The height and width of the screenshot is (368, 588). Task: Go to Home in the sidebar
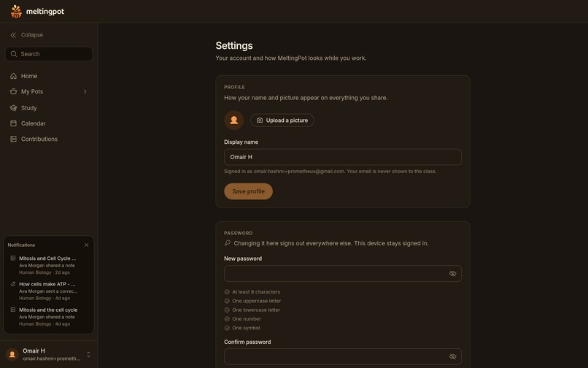pos(49,76)
